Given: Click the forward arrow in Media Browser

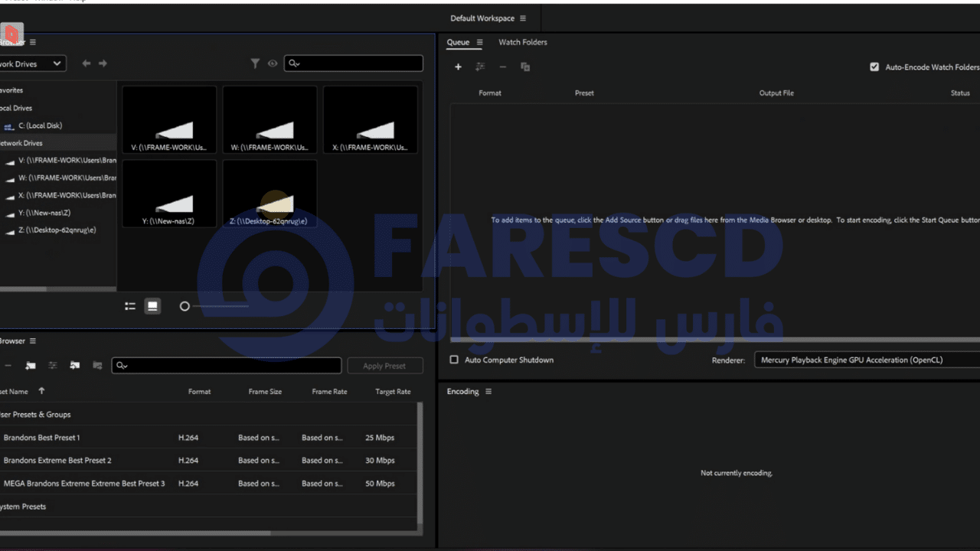Looking at the screenshot, I should (103, 64).
